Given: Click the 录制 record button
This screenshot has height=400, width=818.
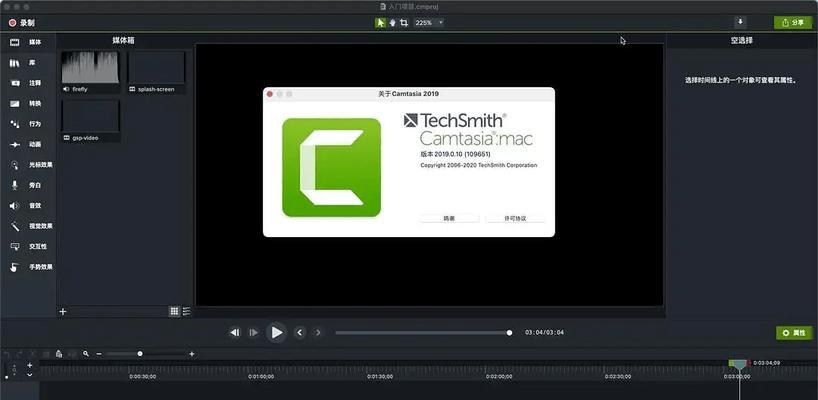Looking at the screenshot, I should pyautogui.click(x=21, y=23).
